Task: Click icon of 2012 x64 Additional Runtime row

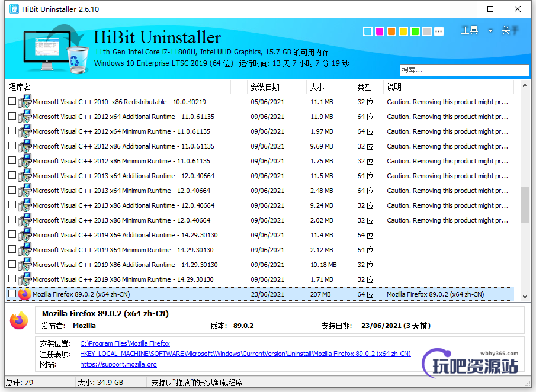Action: pyautogui.click(x=25, y=116)
